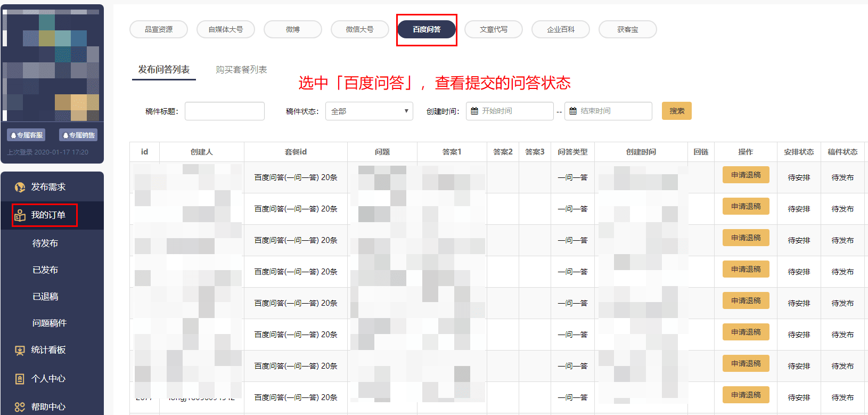This screenshot has width=868, height=415.
Task: Click the 帮助中心 sidebar icon
Action: pyautogui.click(x=20, y=407)
